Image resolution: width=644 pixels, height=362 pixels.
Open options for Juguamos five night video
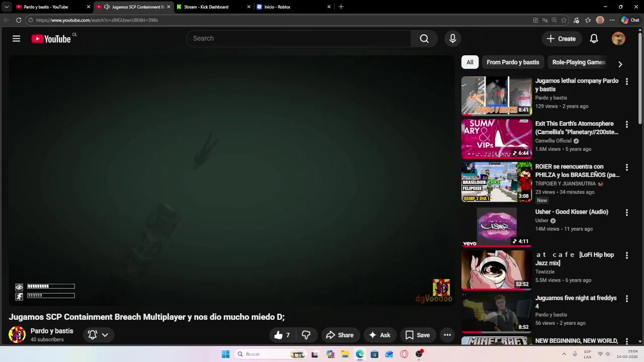click(626, 299)
